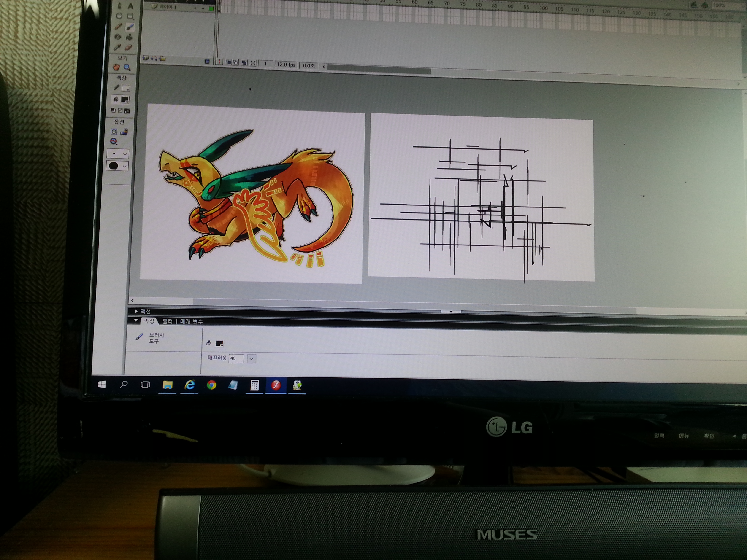Open the Modify Onion Markers menu
Screen dimensions: 747x560
[x=253, y=63]
